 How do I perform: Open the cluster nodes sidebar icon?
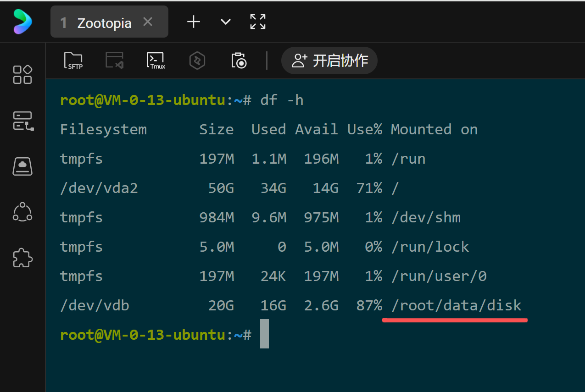click(22, 212)
